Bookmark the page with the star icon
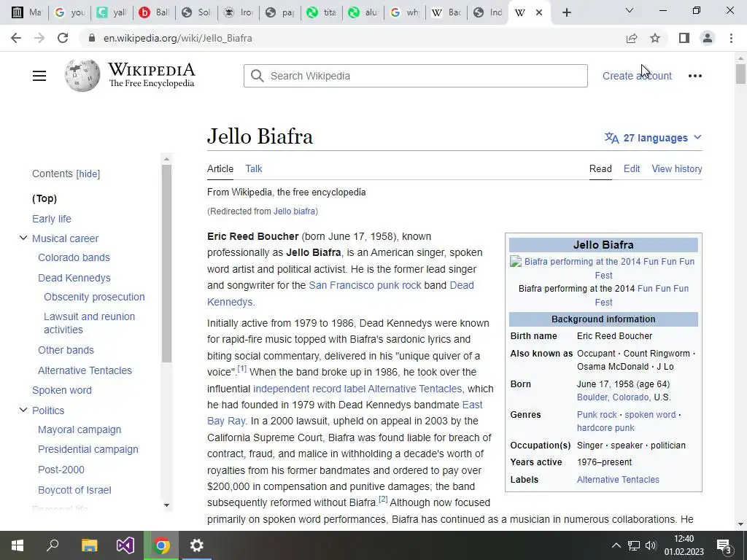Screen dimensions: 747x560 tap(655, 38)
